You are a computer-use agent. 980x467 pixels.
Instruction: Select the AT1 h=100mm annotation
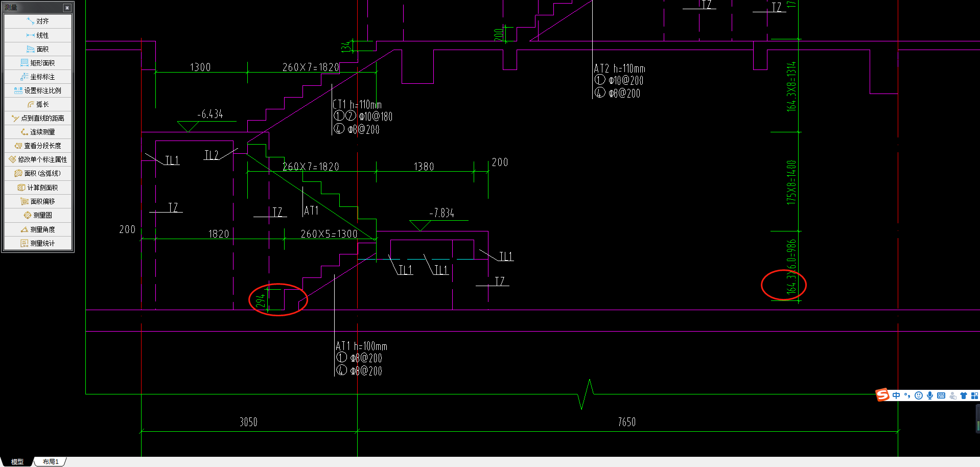click(x=361, y=346)
